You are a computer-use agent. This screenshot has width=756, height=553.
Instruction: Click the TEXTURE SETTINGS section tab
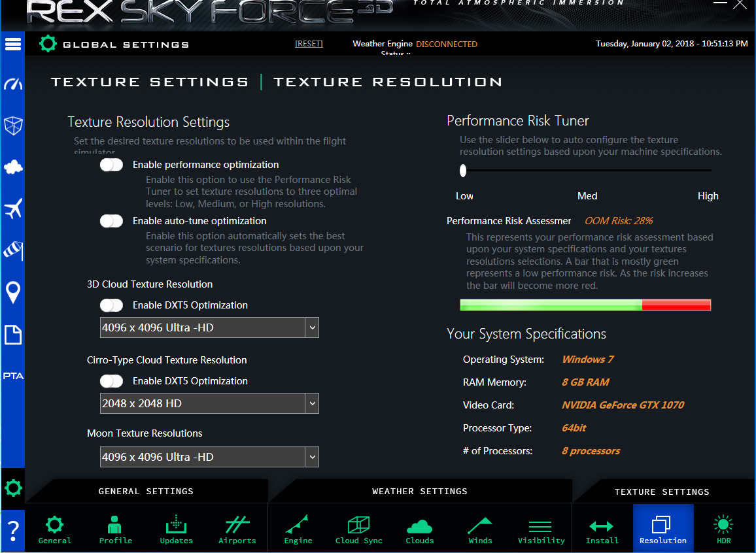point(662,492)
